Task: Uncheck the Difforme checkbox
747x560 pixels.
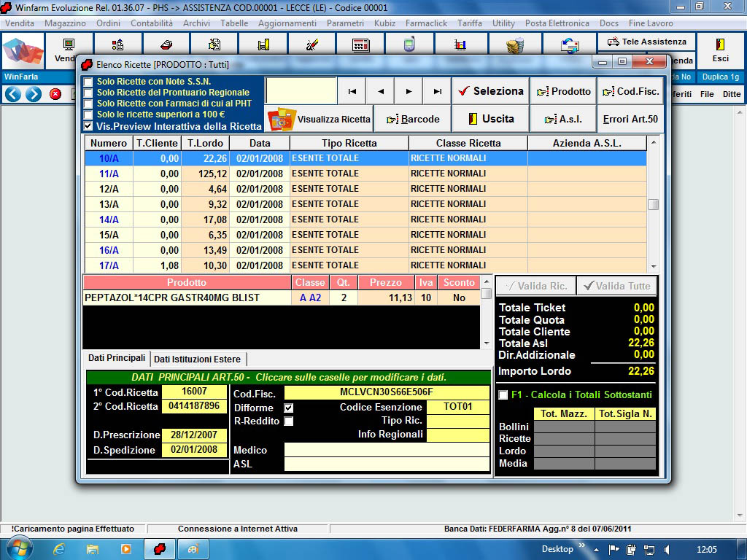Action: pos(289,408)
